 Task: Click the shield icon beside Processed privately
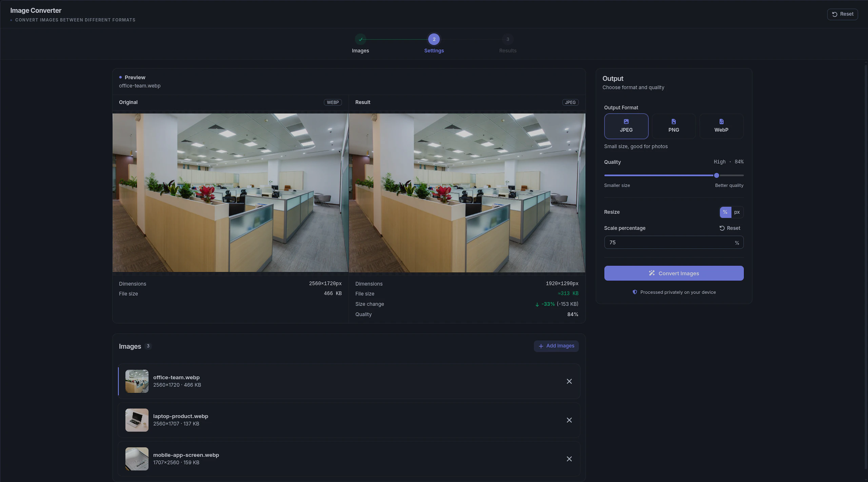tap(635, 292)
